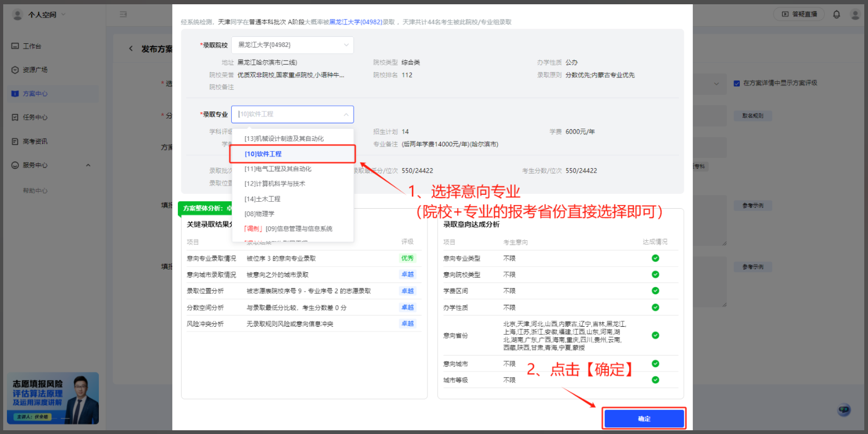The width and height of the screenshot is (868, 434).
Task: Open the 个人空间 dropdown
Action: point(47,14)
